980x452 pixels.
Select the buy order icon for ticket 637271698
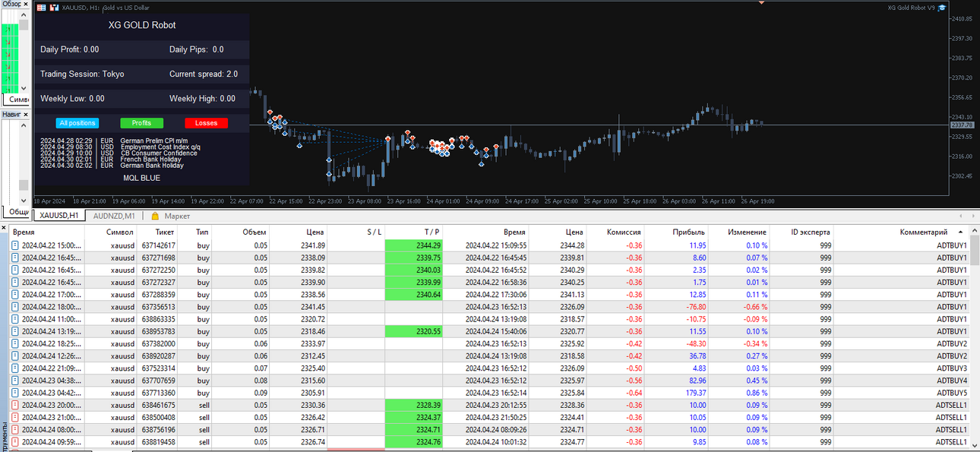[x=15, y=258]
